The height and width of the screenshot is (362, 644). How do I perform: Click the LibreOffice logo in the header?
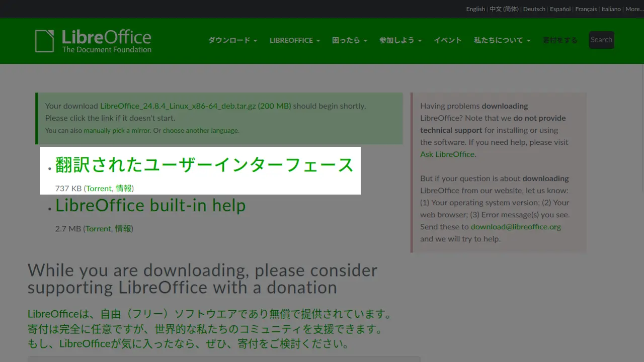[94, 41]
